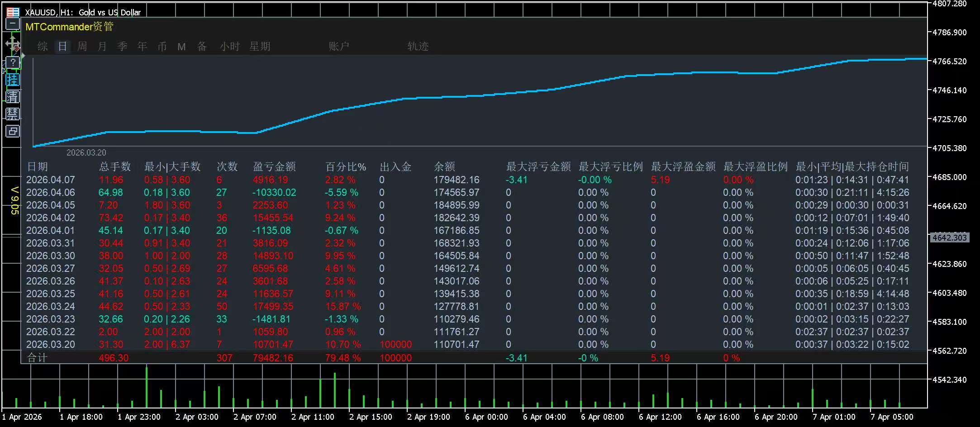Click the MTCommander资管 panel title
This screenshot has width=980, height=427.
click(69, 27)
